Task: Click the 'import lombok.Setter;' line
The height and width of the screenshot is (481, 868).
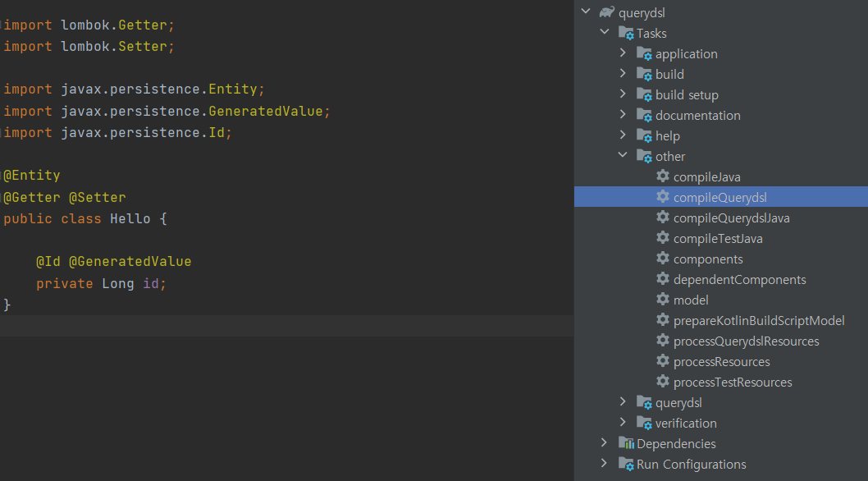Action: 89,47
